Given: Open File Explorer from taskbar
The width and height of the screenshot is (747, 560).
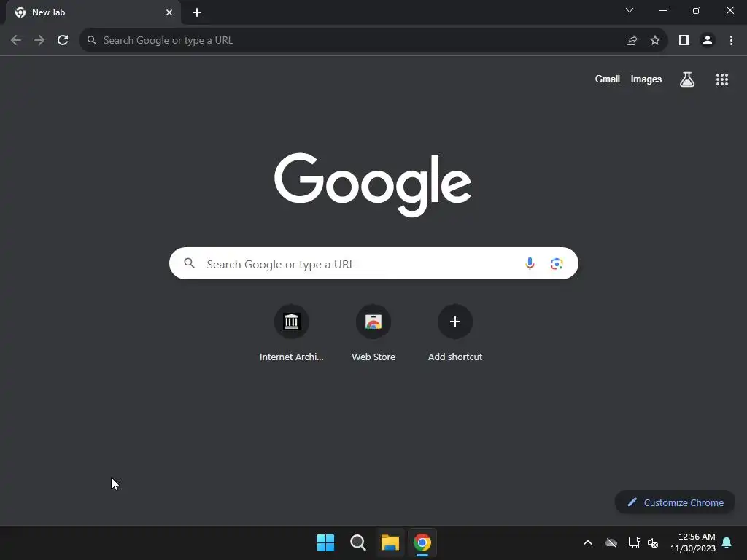Looking at the screenshot, I should (x=390, y=542).
